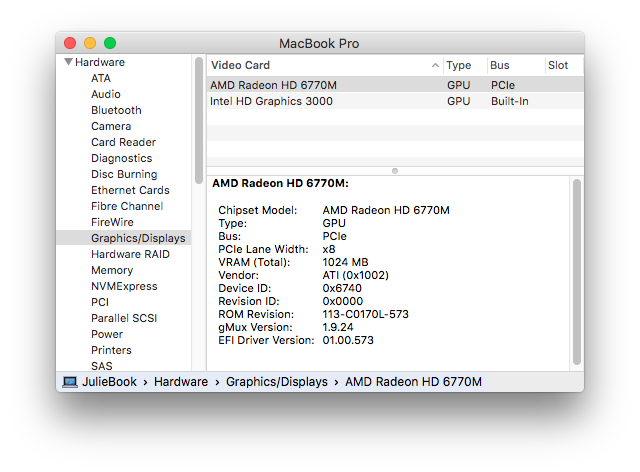This screenshot has width=640, height=472.
Task: Select Audio in the sidebar
Action: [106, 94]
